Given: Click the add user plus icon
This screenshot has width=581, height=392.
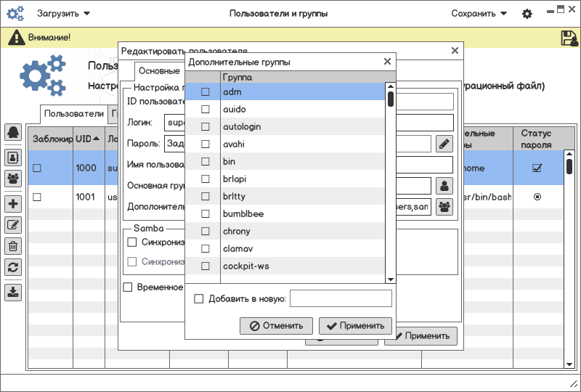Looking at the screenshot, I should point(13,204).
